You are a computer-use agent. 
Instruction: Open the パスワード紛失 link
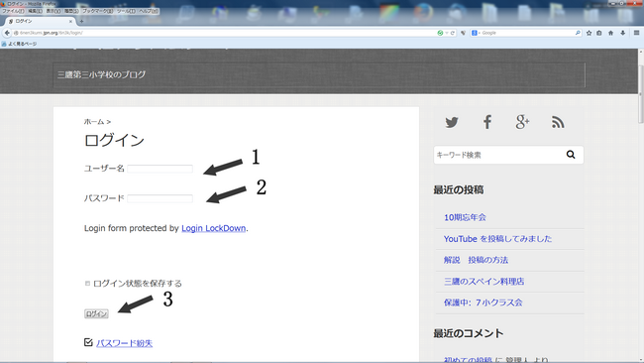click(x=125, y=343)
